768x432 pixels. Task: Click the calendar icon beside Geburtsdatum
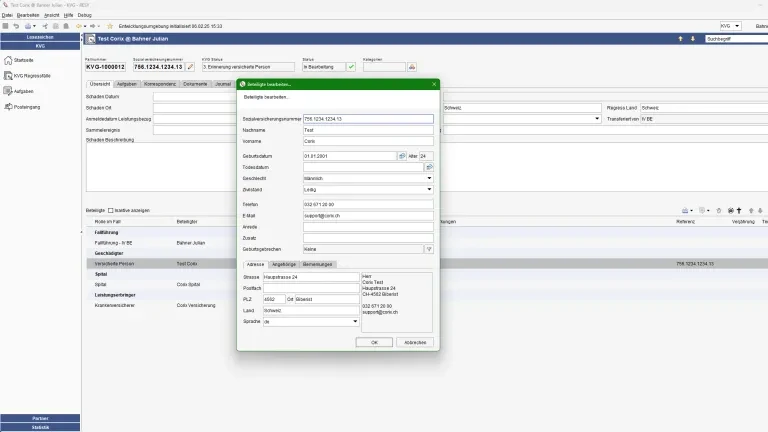pyautogui.click(x=402, y=156)
